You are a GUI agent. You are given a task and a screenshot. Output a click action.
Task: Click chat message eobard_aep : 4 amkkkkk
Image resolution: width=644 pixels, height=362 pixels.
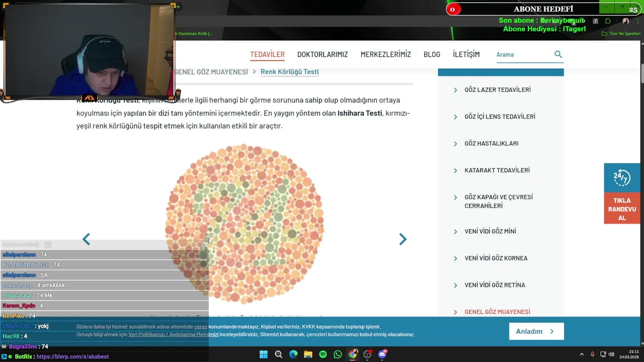tap(34, 285)
